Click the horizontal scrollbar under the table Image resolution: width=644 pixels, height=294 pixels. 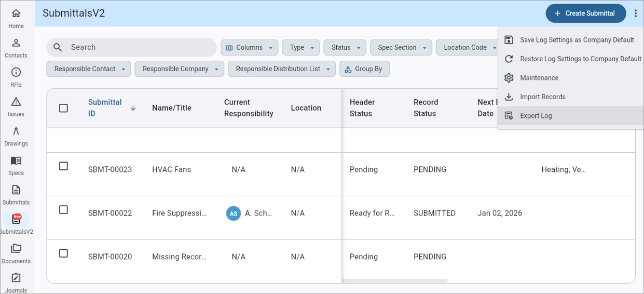(x=394, y=281)
